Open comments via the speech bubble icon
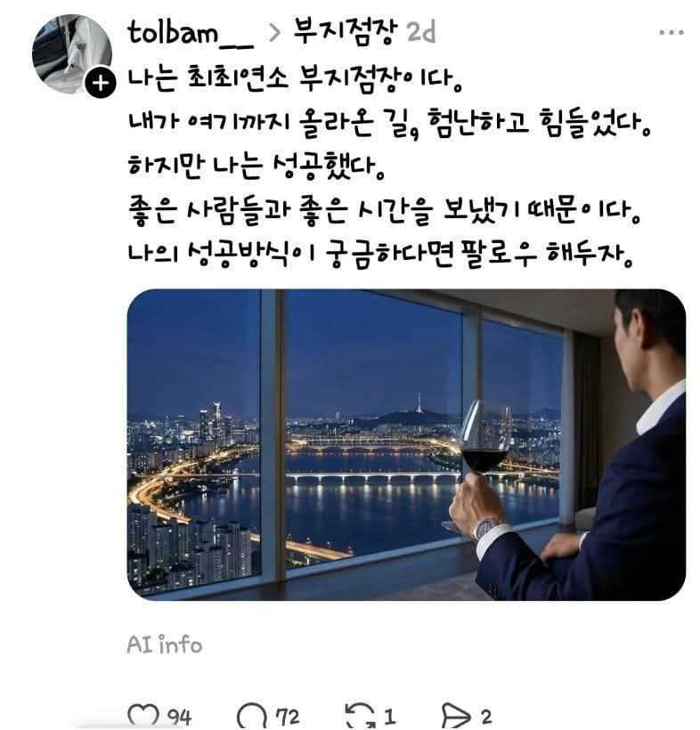This screenshot has height=730, width=700. click(x=253, y=716)
